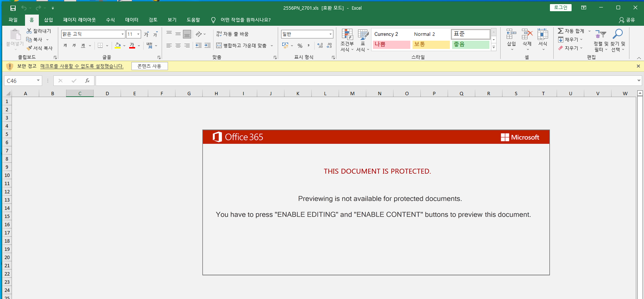Open Sort & Filter (정렬 및 필터)
Viewport: 644px width, 299px height.
(x=601, y=40)
